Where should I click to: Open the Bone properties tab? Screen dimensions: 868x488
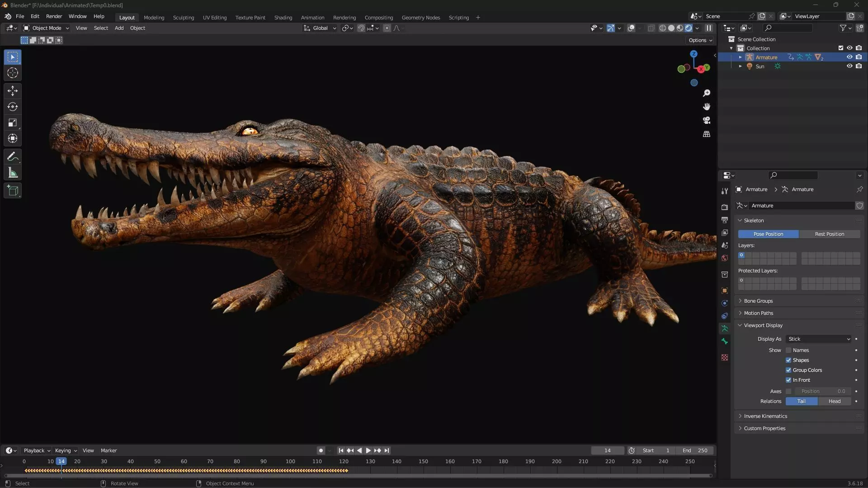pos(725,342)
